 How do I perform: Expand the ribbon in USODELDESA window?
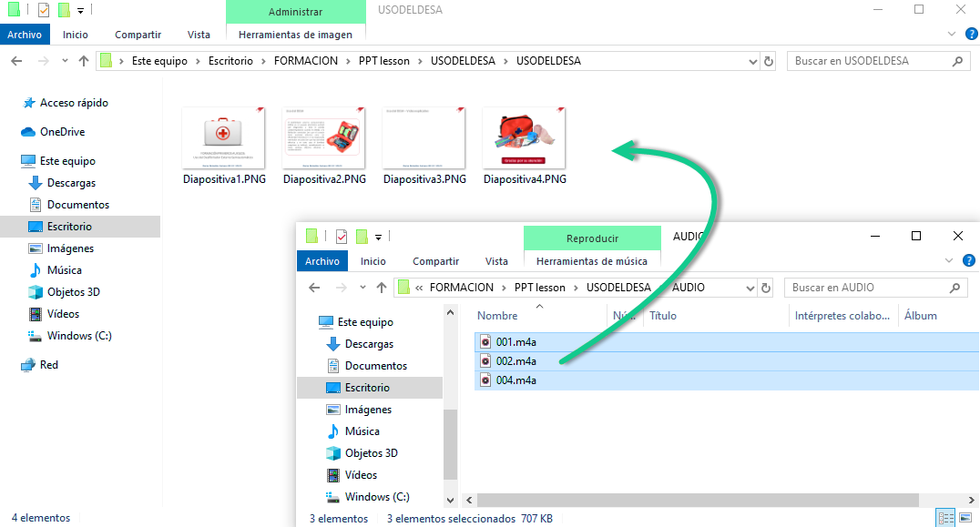tap(951, 35)
